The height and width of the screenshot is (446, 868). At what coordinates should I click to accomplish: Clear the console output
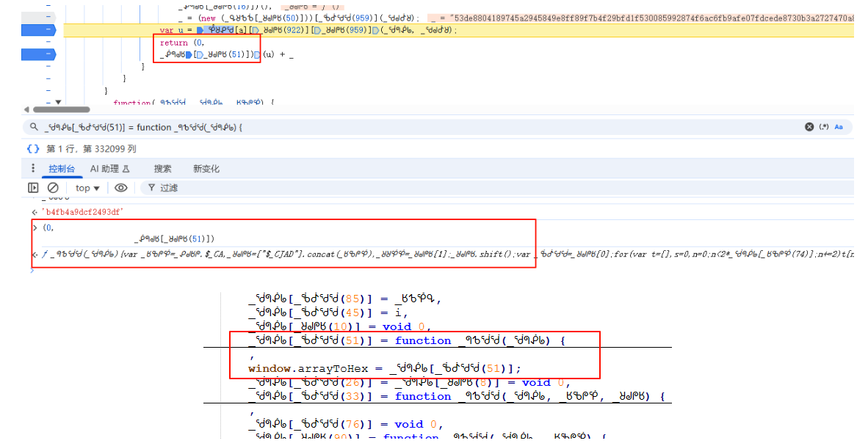tap(53, 188)
